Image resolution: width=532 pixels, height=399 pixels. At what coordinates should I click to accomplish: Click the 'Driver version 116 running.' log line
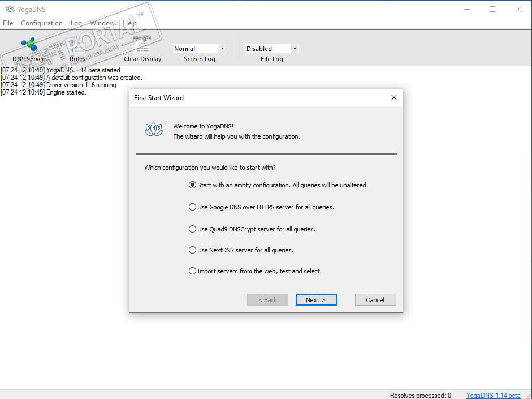59,85
